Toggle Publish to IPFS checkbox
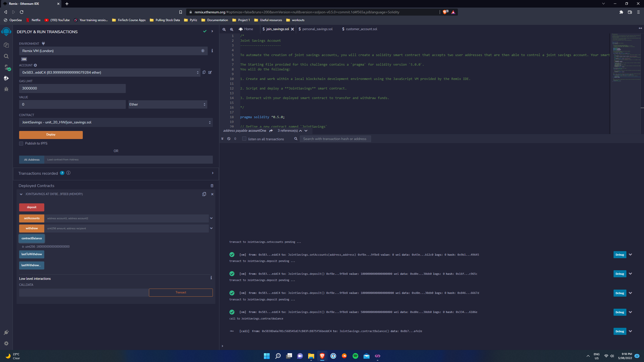The height and width of the screenshot is (362, 644). click(x=21, y=144)
